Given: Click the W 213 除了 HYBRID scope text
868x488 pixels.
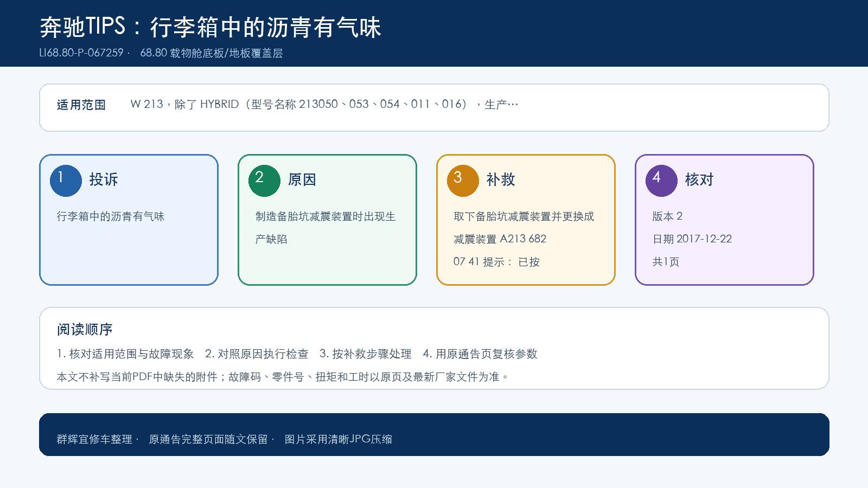Looking at the screenshot, I should (x=324, y=104).
